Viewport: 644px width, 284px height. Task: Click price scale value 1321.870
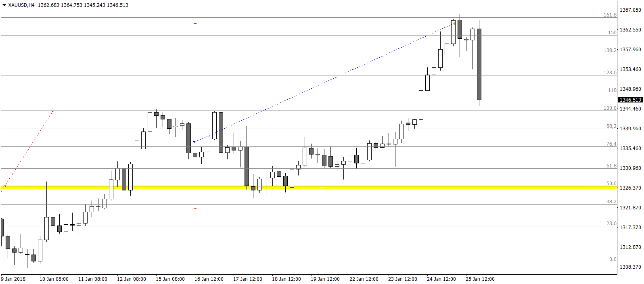click(630, 207)
